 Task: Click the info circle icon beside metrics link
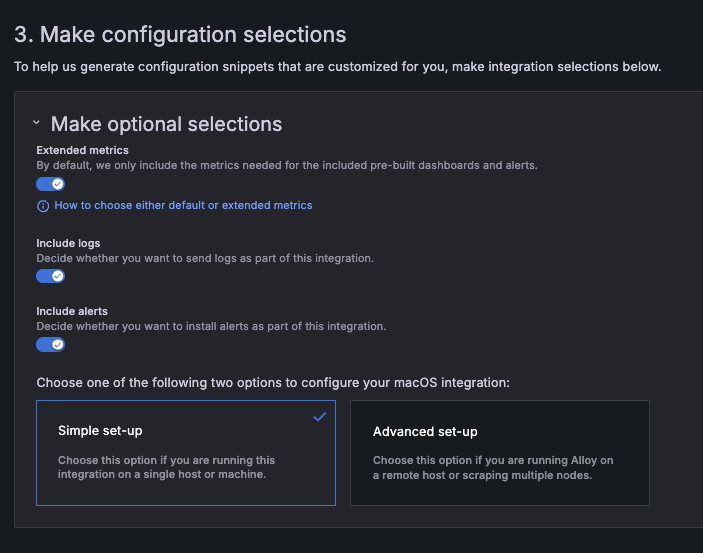coord(43,206)
